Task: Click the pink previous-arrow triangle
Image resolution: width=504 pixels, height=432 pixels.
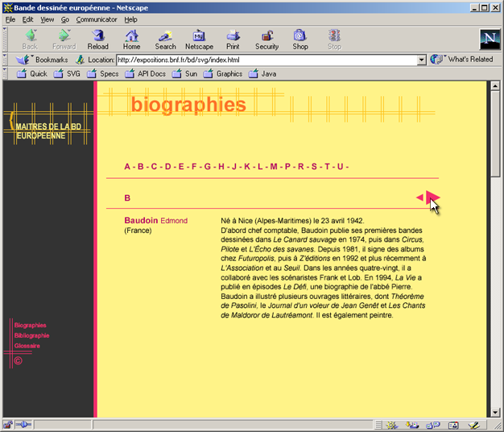Action: click(419, 197)
